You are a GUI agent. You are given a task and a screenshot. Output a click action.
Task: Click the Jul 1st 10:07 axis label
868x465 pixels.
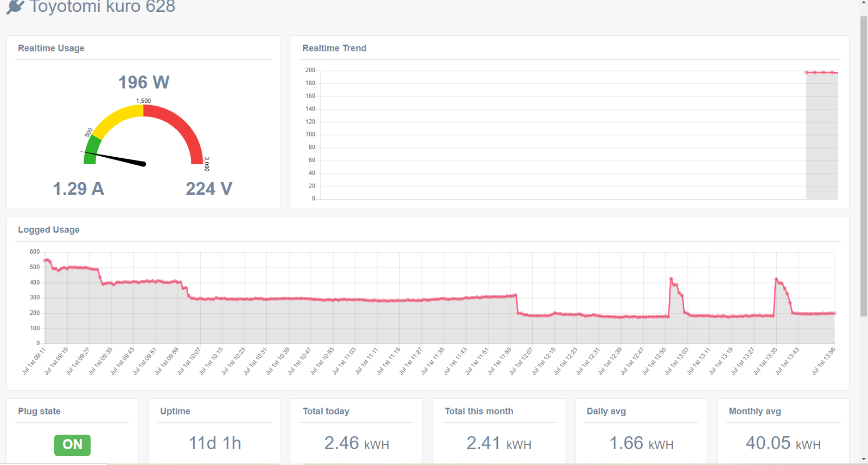(x=189, y=361)
